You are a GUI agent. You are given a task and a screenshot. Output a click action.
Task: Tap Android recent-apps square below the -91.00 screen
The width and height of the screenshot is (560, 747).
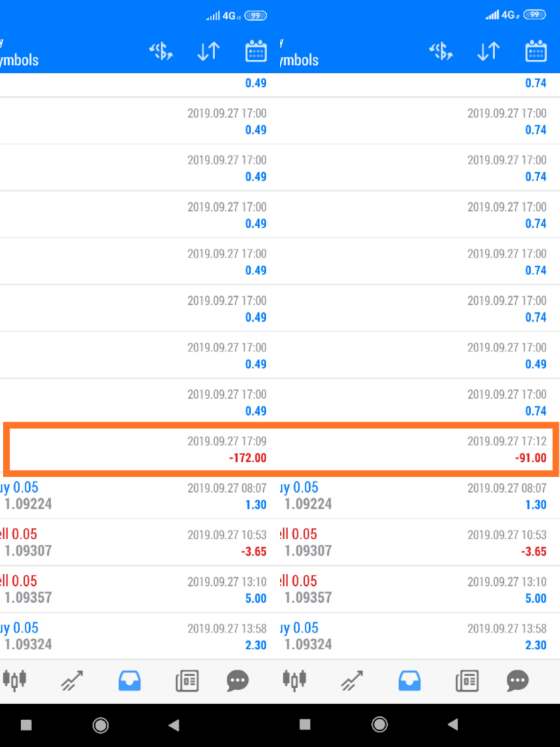305,725
